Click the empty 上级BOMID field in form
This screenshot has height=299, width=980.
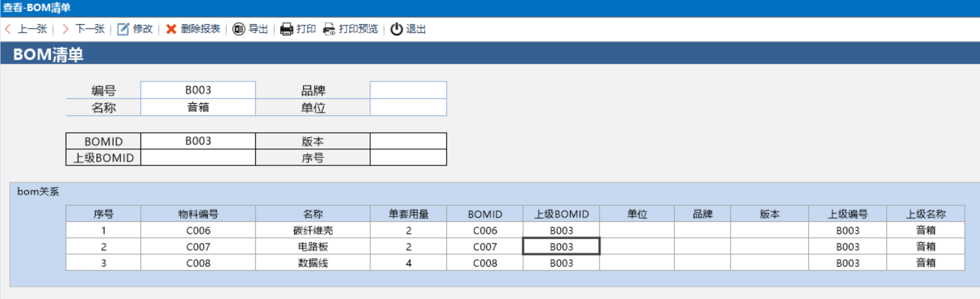click(x=198, y=158)
